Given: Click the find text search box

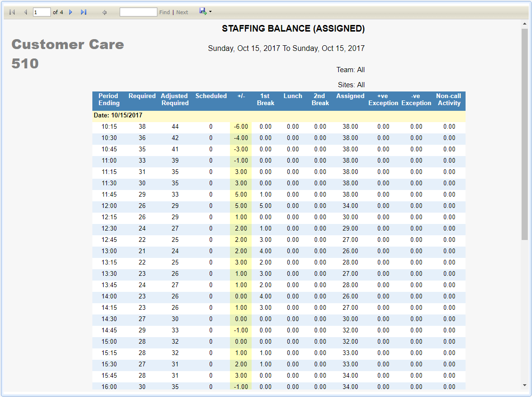Looking at the screenshot, I should 138,12.
